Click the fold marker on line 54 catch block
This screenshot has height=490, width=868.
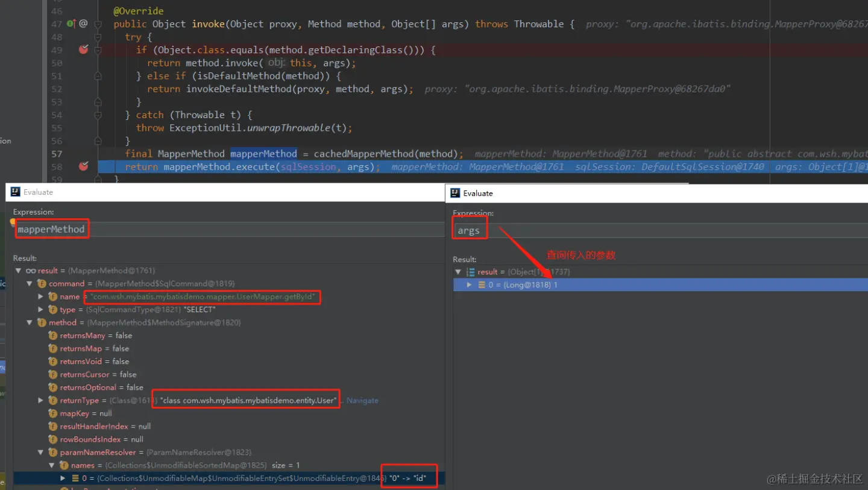click(x=96, y=115)
